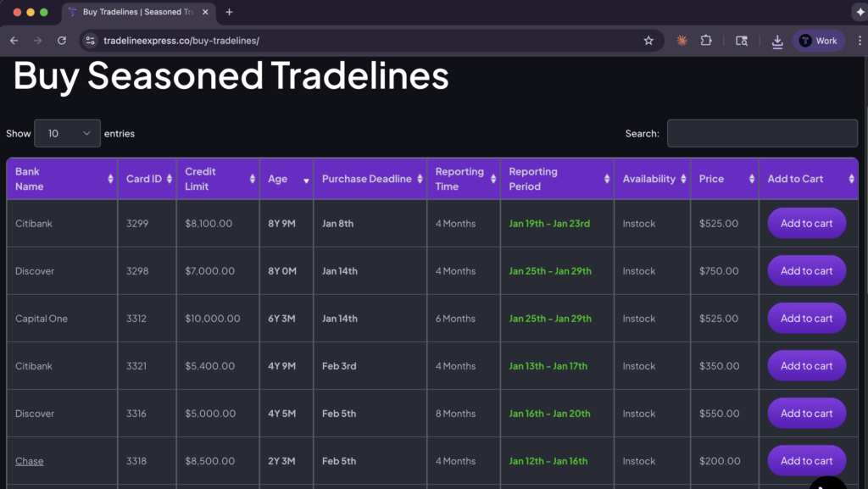Sort table by Age column

(287, 179)
